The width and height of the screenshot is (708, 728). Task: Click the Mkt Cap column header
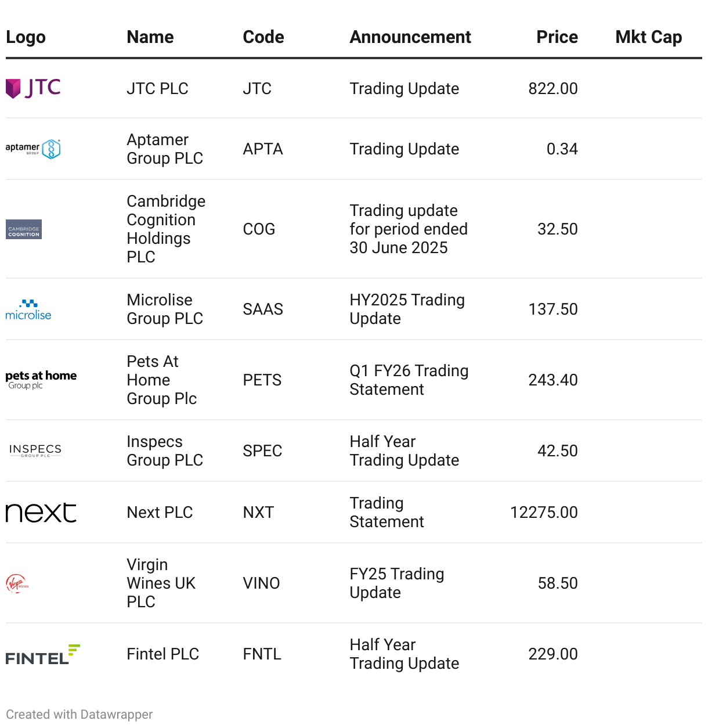point(648,37)
